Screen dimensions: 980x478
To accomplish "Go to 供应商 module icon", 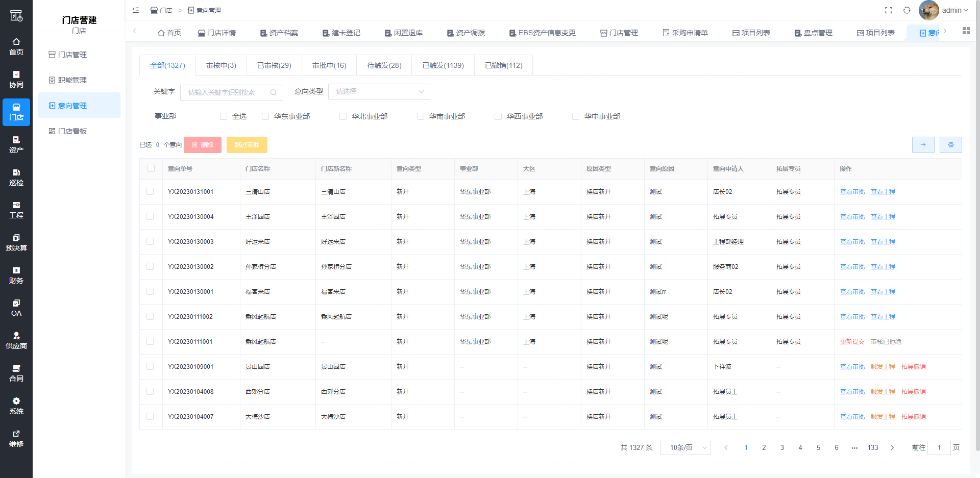I will click(x=16, y=340).
